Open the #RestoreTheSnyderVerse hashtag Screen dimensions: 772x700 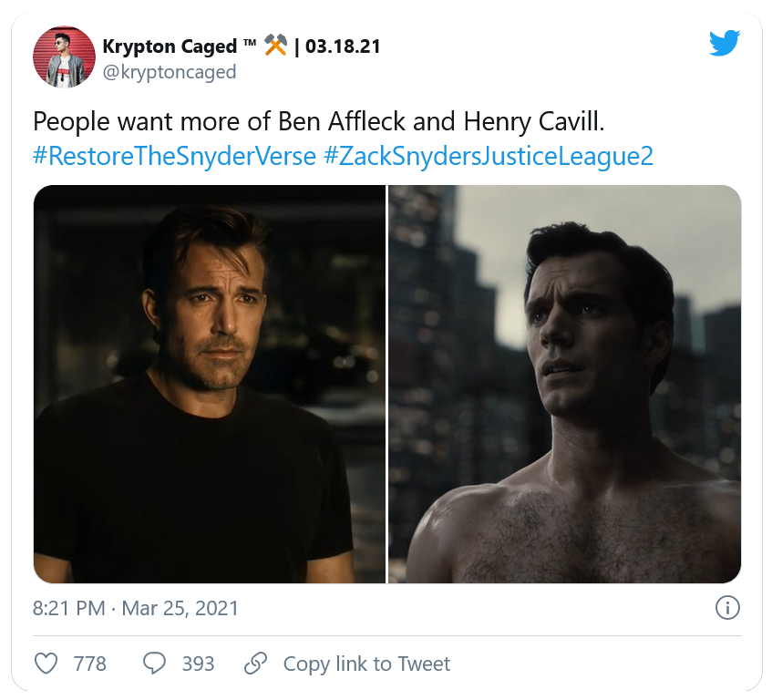coord(174,155)
